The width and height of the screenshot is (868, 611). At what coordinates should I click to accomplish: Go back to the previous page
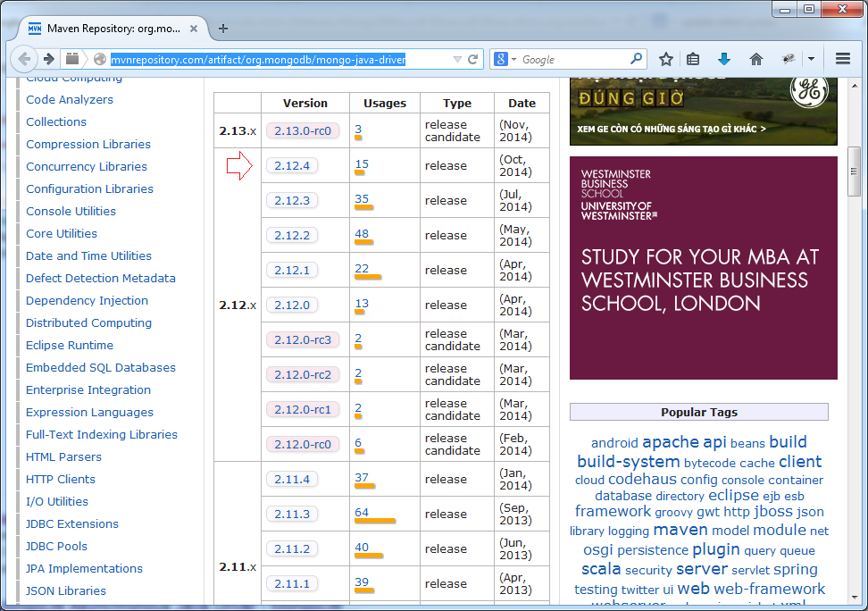click(x=24, y=59)
